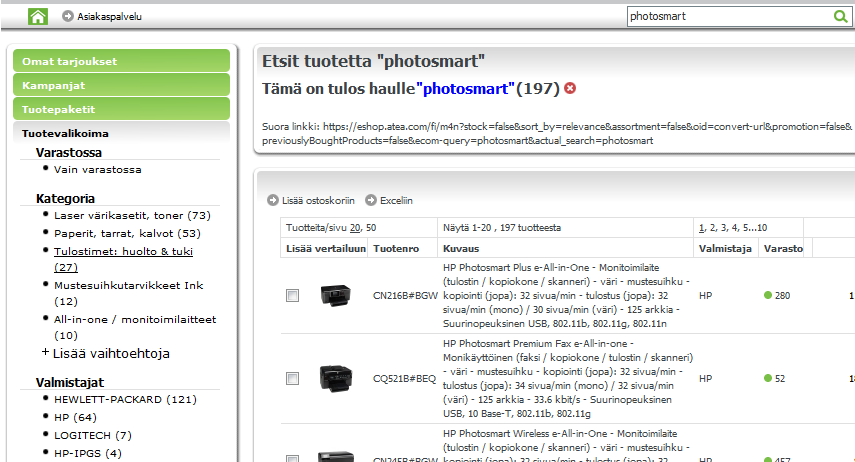Filter by Mustesuihkutarvikkeet Ink (12)
The image size is (855, 462).
129,293
